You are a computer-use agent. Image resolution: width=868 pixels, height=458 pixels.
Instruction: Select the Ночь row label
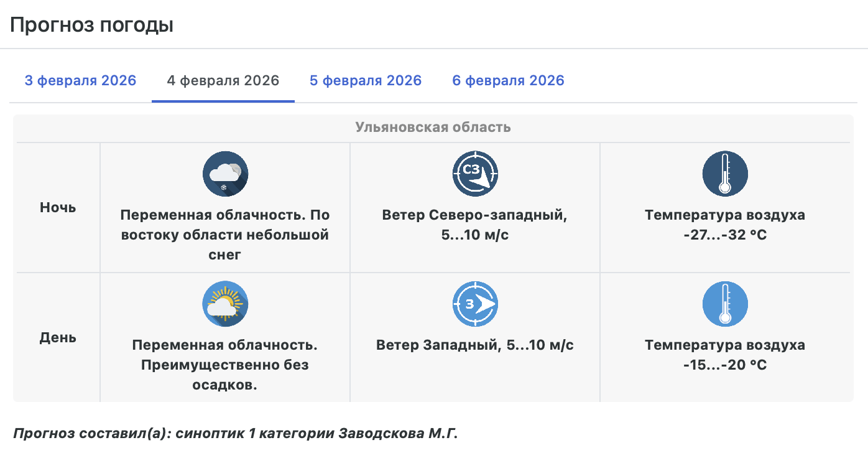click(x=58, y=208)
